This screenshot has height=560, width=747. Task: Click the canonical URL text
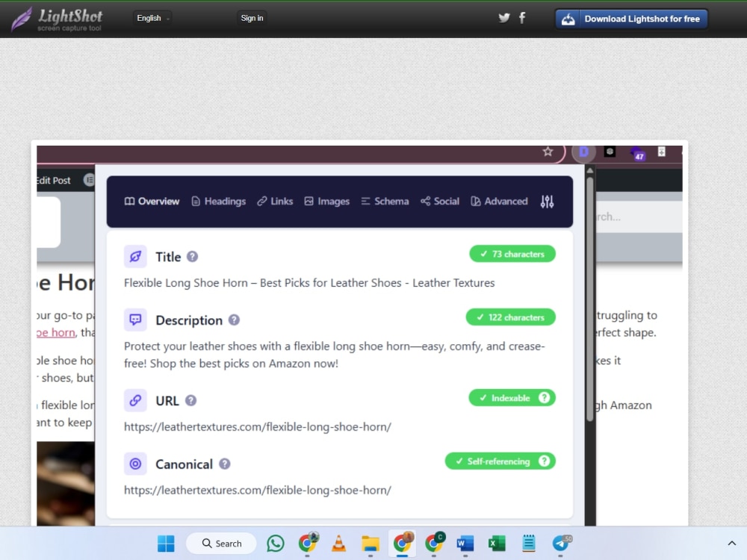[257, 490]
